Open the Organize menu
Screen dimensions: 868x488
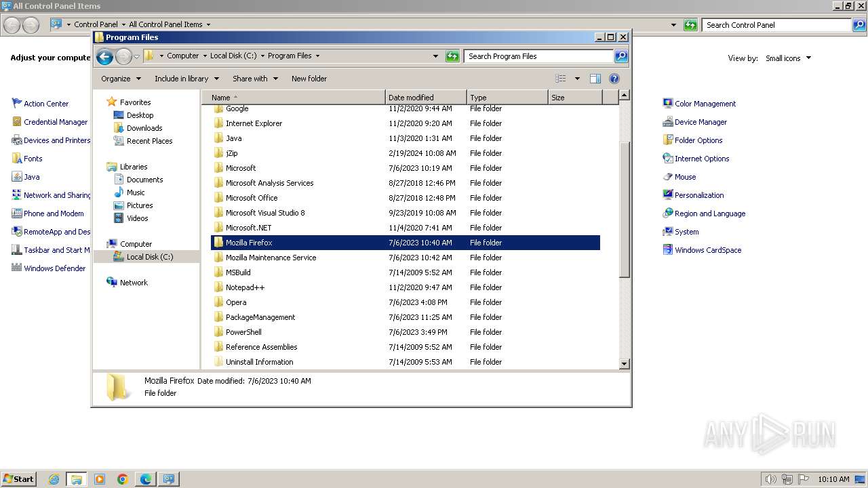click(121, 79)
